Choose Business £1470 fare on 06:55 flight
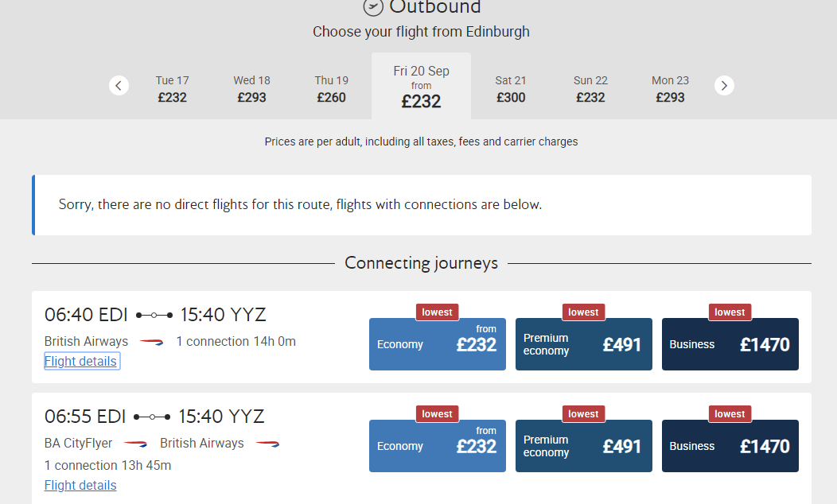The height and width of the screenshot is (504, 837). coord(730,446)
